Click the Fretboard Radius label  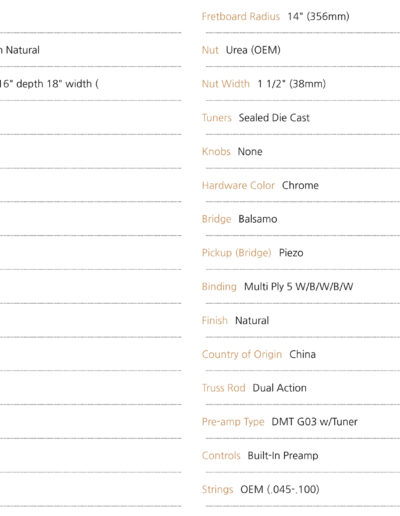point(241,16)
